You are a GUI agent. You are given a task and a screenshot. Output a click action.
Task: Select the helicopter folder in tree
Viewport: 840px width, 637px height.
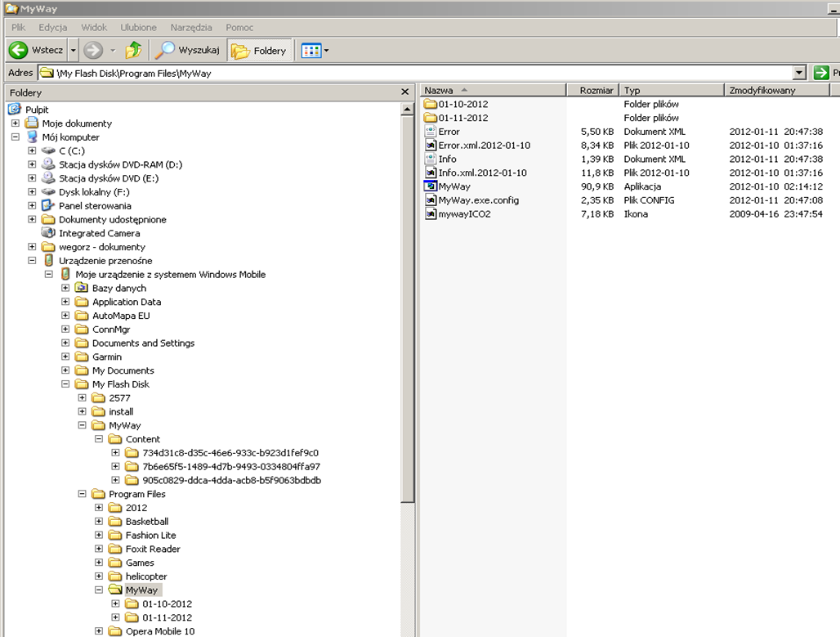(x=146, y=576)
